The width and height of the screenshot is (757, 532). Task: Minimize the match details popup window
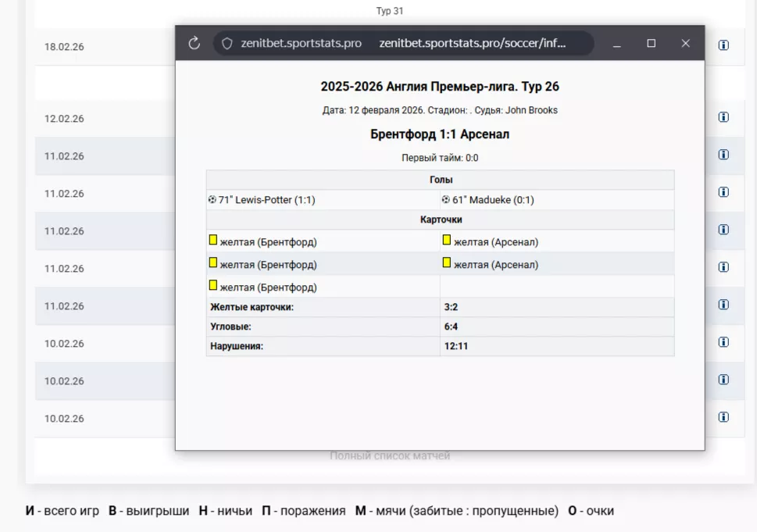617,44
